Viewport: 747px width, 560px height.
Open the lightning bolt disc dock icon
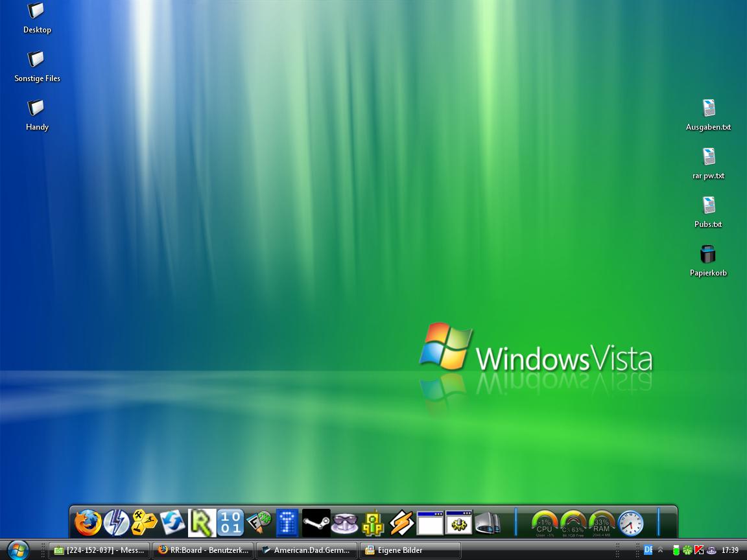click(116, 522)
